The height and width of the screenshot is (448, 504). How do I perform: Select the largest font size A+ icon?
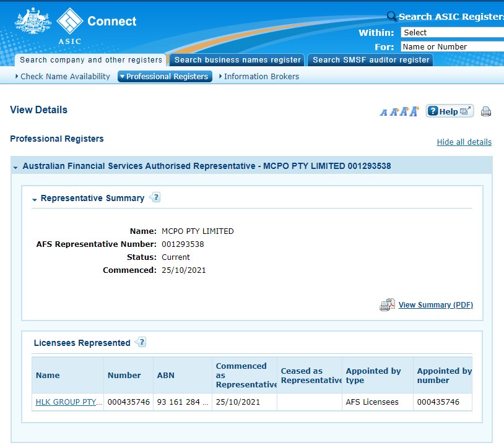pos(414,111)
